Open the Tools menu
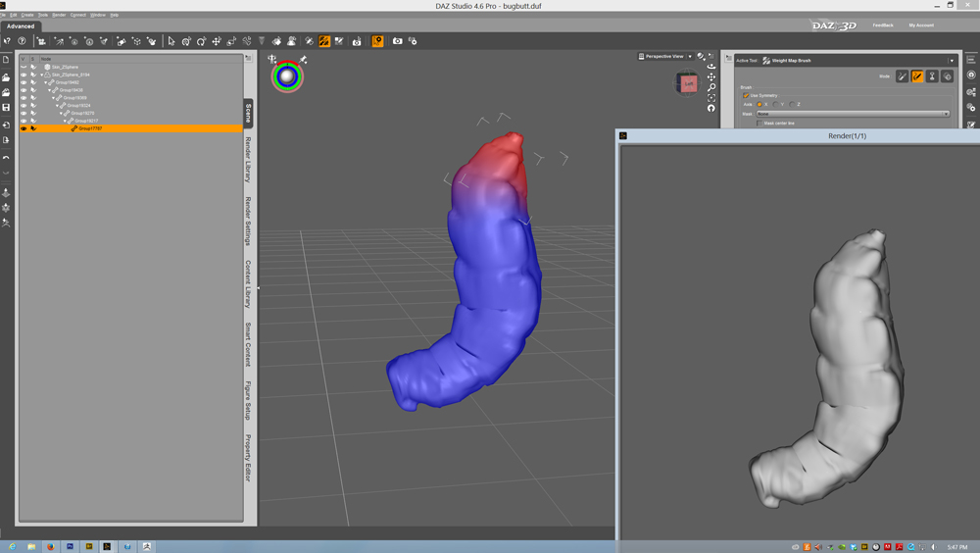This screenshot has width=980, height=553. pyautogui.click(x=43, y=15)
